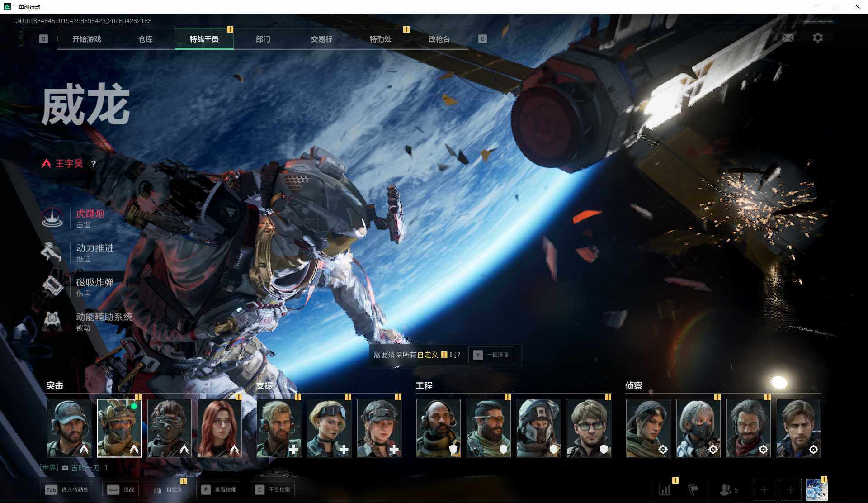Click the flags icon in the bottom bar

click(693, 489)
